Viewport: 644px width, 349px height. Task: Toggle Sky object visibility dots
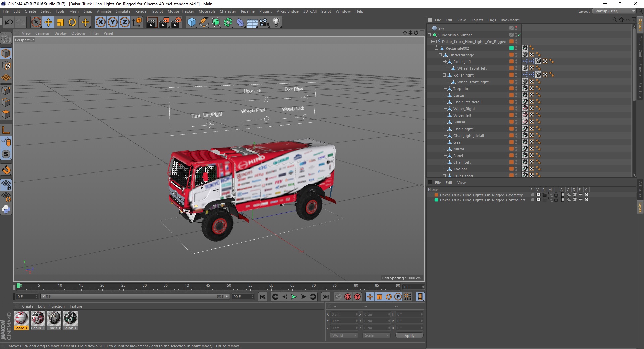tap(516, 28)
